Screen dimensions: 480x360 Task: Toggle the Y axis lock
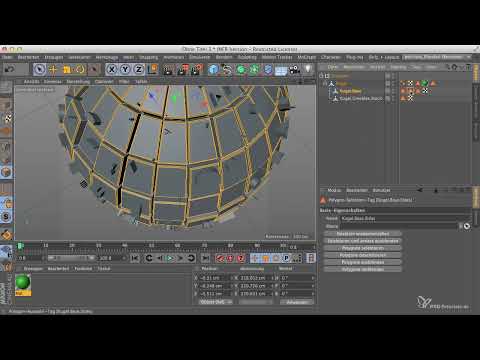pos(125,69)
